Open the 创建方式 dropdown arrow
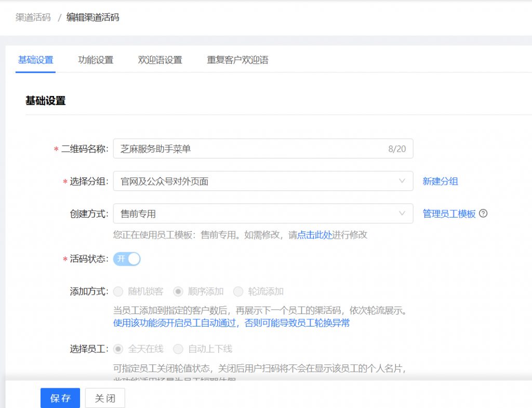 [x=402, y=213]
